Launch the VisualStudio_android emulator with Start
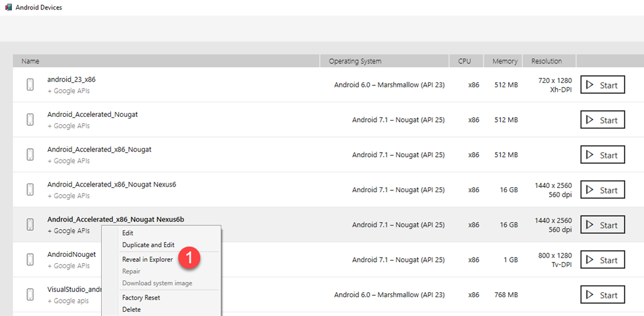Image resolution: width=644 pixels, height=316 pixels. pyautogui.click(x=602, y=295)
